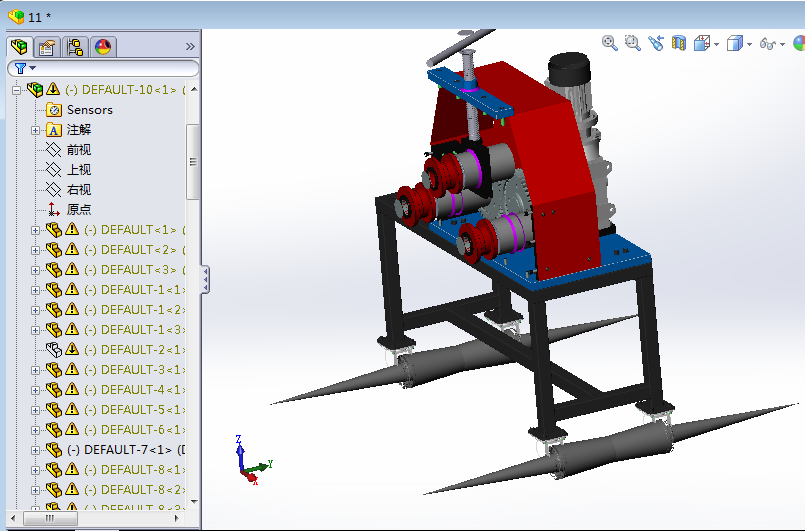Expand the panel tabs chevron
Screen dimensions: 805x531
coord(190,47)
